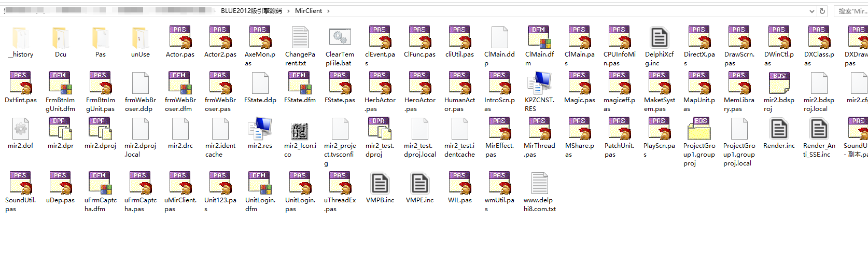Image resolution: width=868 pixels, height=277 pixels.
Task: Select the mir2.dpr project file
Action: click(61, 130)
